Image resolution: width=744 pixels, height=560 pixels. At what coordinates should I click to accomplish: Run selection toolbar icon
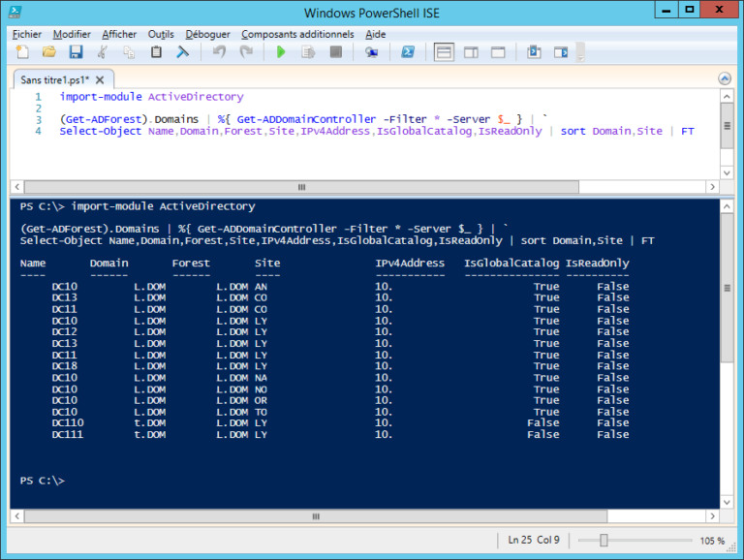click(308, 51)
